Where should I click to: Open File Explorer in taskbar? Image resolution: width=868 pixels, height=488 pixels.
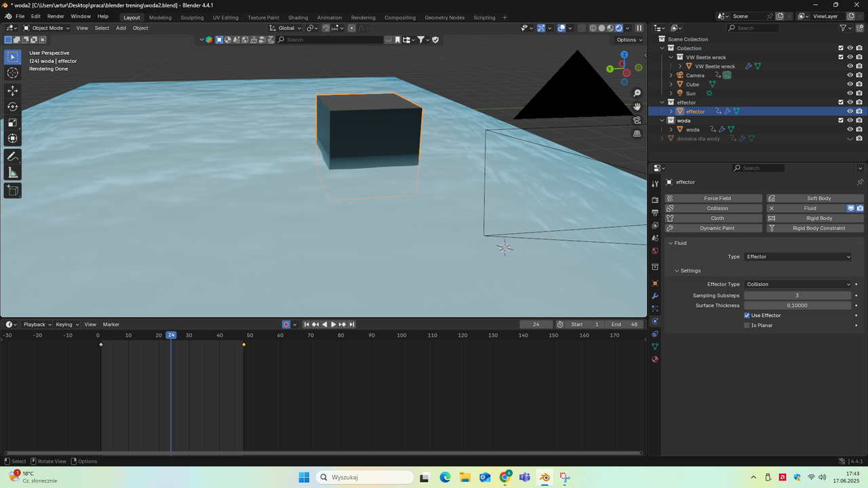click(465, 477)
